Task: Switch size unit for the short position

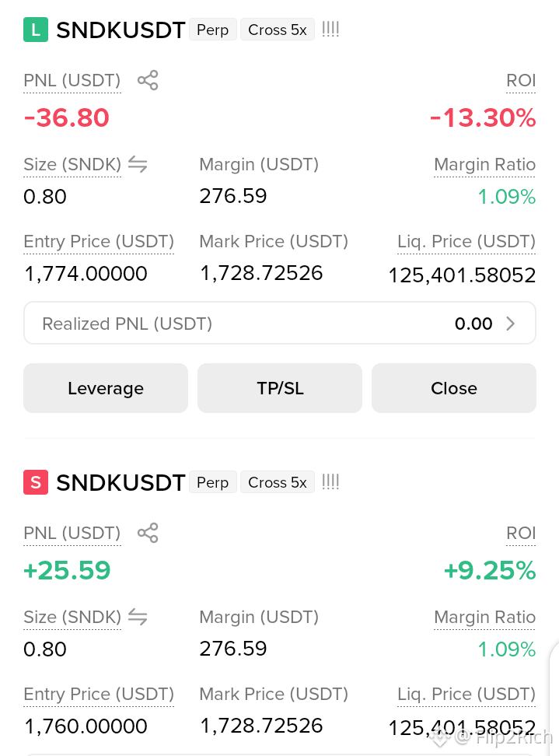Action: 138,617
